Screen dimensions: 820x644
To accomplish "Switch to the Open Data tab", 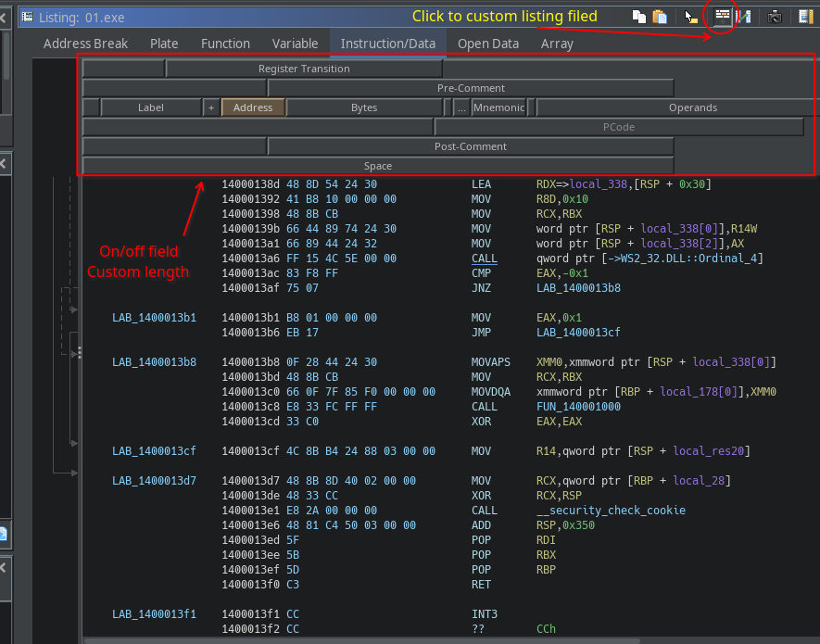I will point(488,44).
